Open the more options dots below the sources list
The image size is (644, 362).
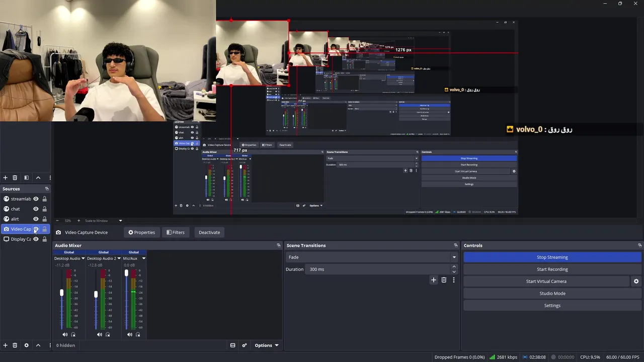pos(50,345)
